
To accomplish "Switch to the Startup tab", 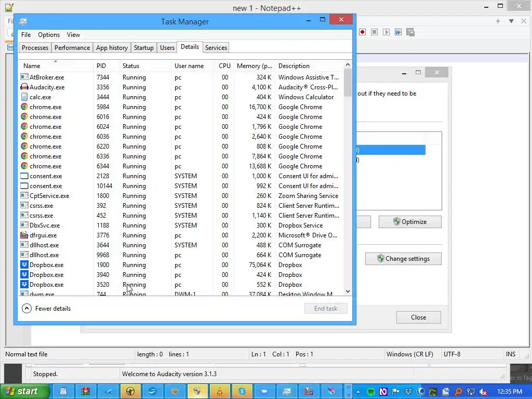I will click(143, 47).
